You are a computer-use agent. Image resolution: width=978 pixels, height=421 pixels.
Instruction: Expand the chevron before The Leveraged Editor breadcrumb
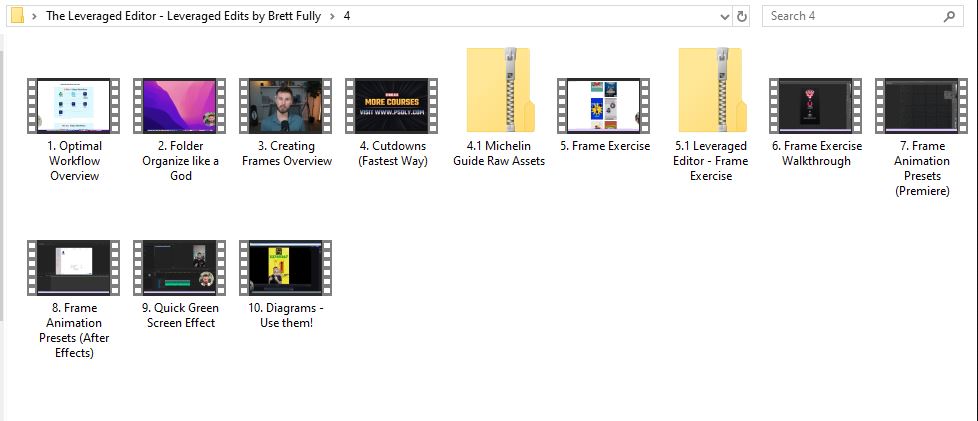click(35, 16)
